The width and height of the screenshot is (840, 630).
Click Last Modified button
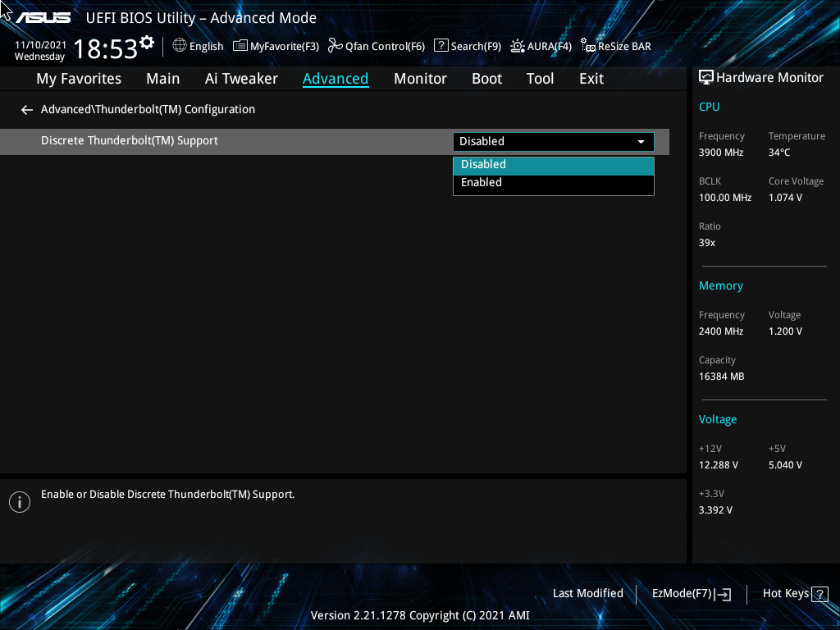coord(587,594)
